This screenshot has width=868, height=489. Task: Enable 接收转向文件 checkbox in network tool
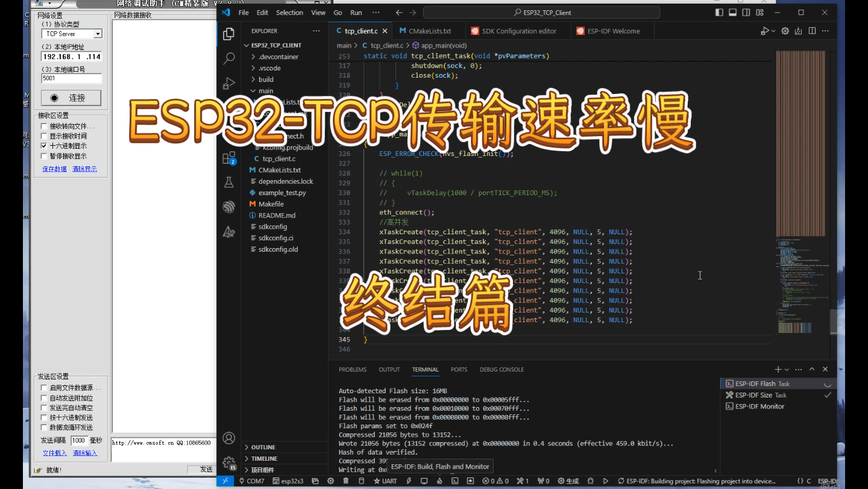pos(43,126)
